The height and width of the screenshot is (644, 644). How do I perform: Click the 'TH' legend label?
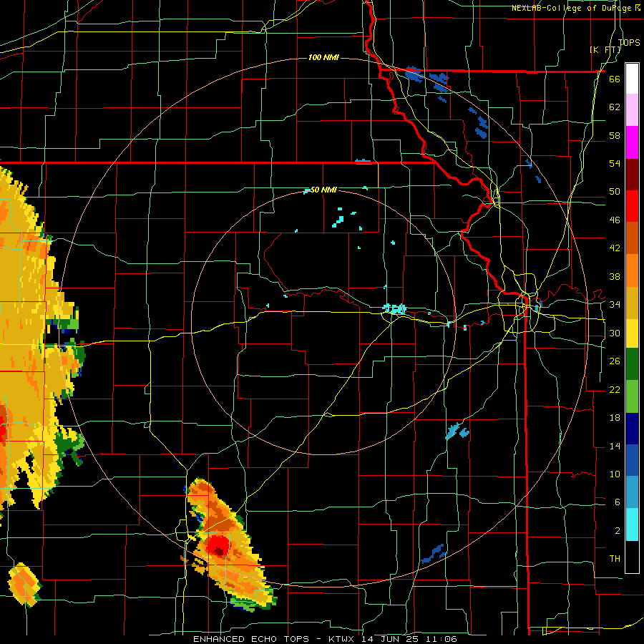coord(615,558)
